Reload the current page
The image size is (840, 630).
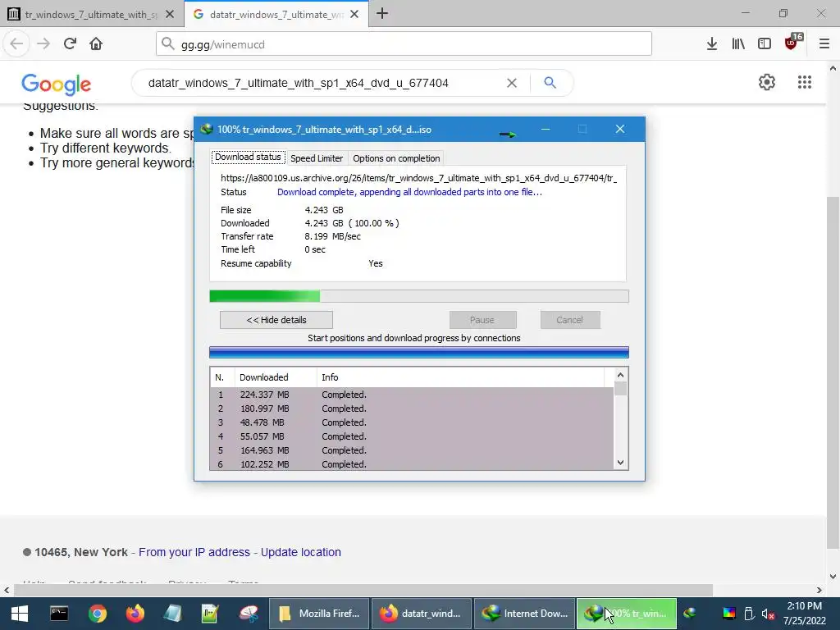click(70, 44)
